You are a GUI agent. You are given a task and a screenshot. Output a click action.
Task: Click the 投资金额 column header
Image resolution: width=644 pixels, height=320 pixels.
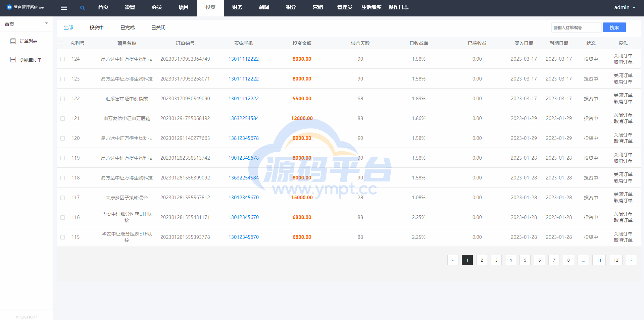point(302,43)
